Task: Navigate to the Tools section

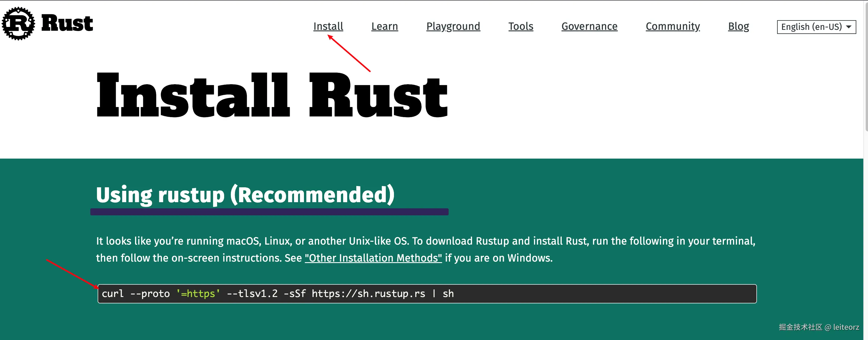Action: (x=521, y=26)
